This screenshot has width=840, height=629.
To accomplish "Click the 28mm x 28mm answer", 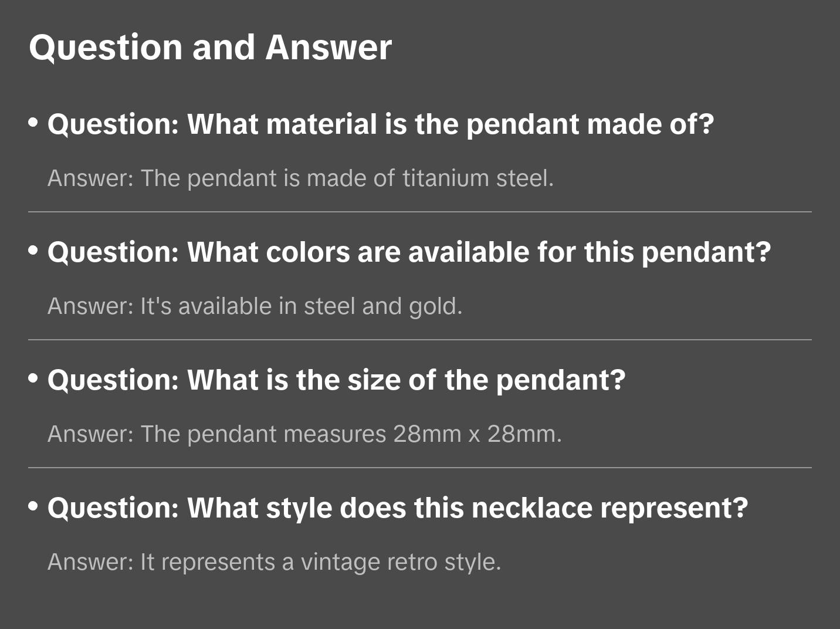I will tap(304, 434).
